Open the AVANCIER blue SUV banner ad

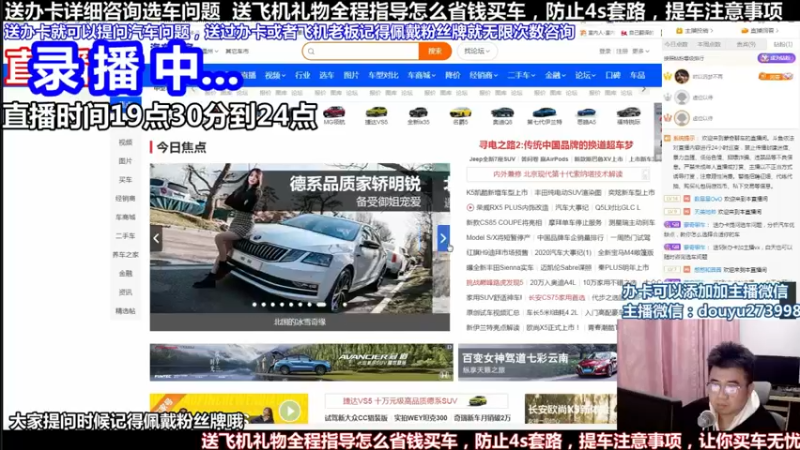(301, 362)
